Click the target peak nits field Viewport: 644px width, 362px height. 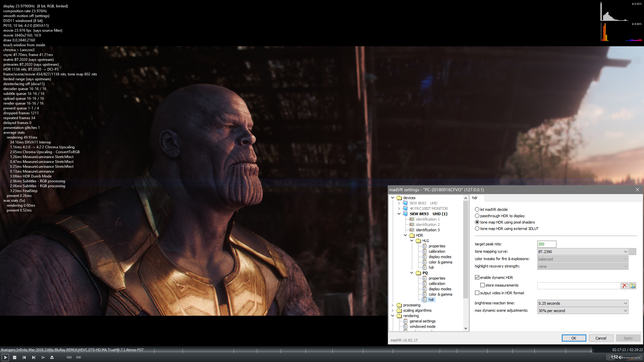pyautogui.click(x=547, y=244)
